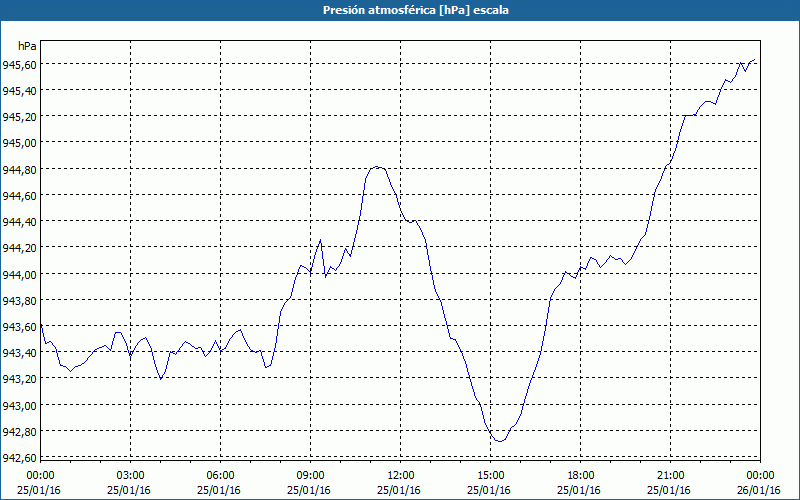Click the 942,60 y-axis value
The image size is (800, 500).
[x=19, y=458]
